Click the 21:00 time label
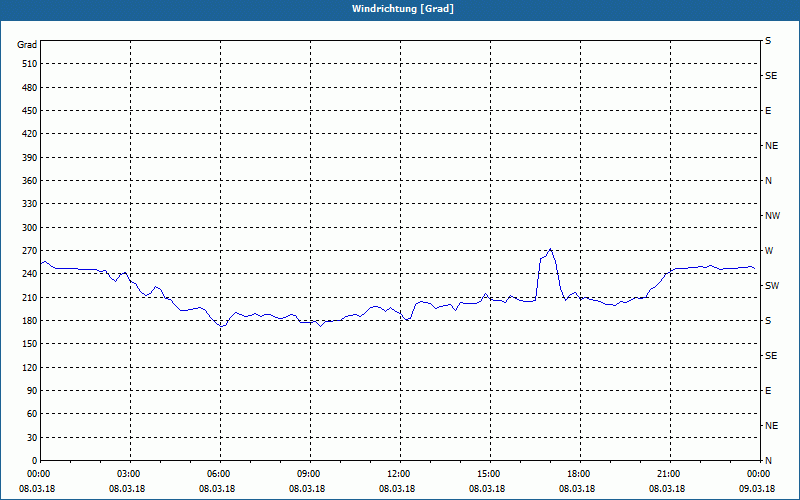This screenshot has height=500, width=800. pyautogui.click(x=670, y=474)
